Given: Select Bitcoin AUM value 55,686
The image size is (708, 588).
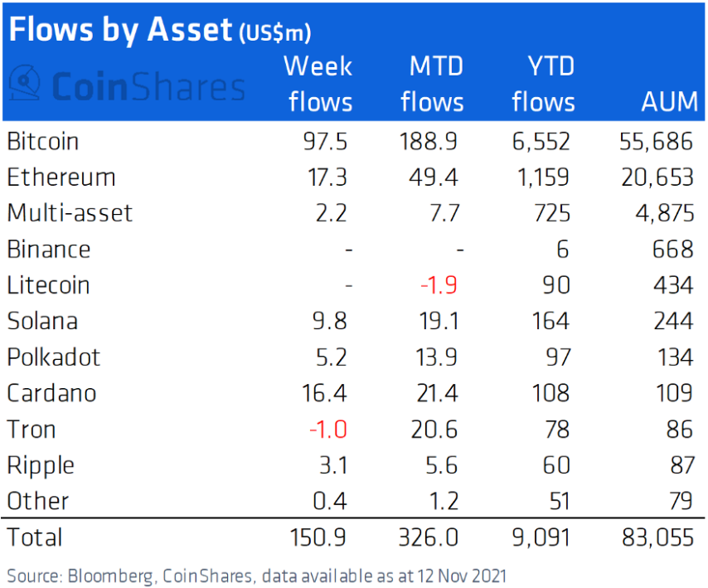Looking at the screenshot, I should coord(656,141).
